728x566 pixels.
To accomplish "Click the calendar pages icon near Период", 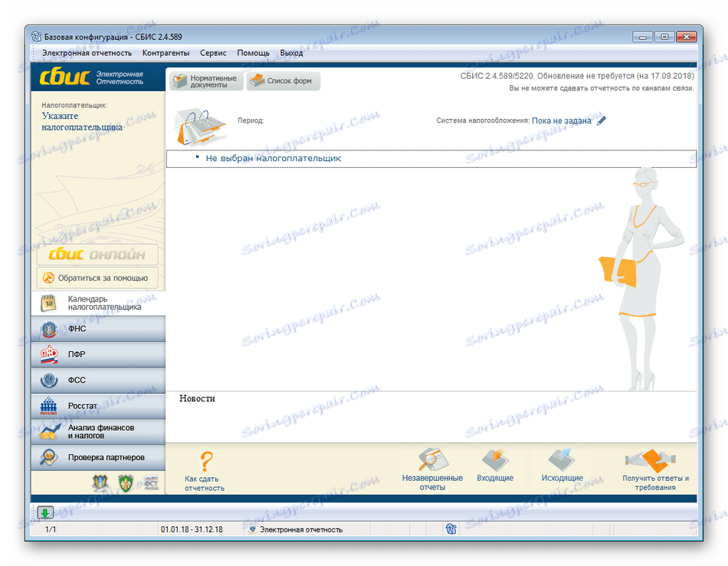I will [200, 127].
